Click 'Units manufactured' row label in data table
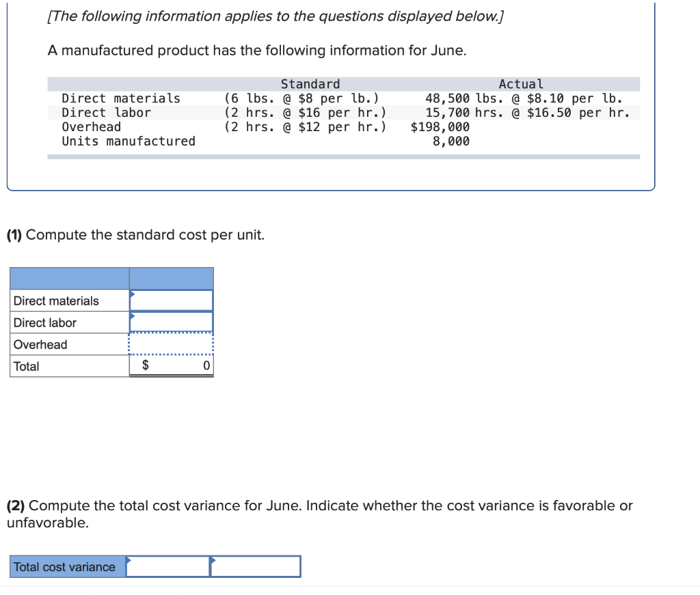Screen dimensions: 700x595 (129, 141)
